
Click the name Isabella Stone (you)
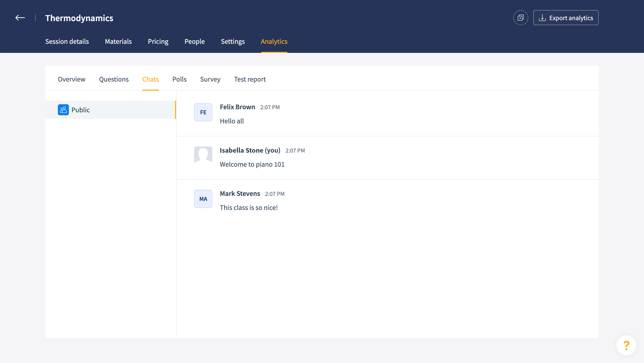(x=250, y=150)
